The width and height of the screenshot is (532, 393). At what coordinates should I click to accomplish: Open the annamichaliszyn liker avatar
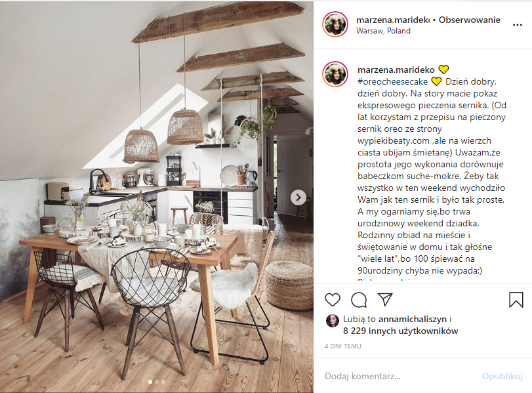(333, 320)
